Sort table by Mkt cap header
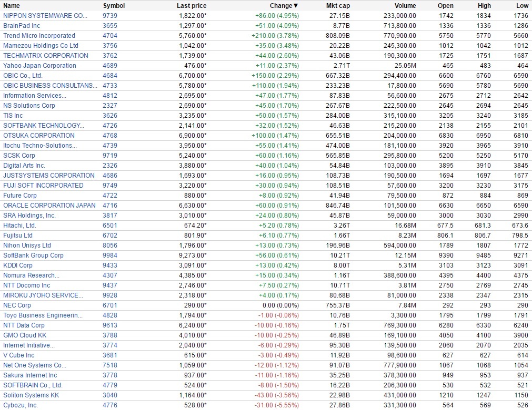 [338, 6]
